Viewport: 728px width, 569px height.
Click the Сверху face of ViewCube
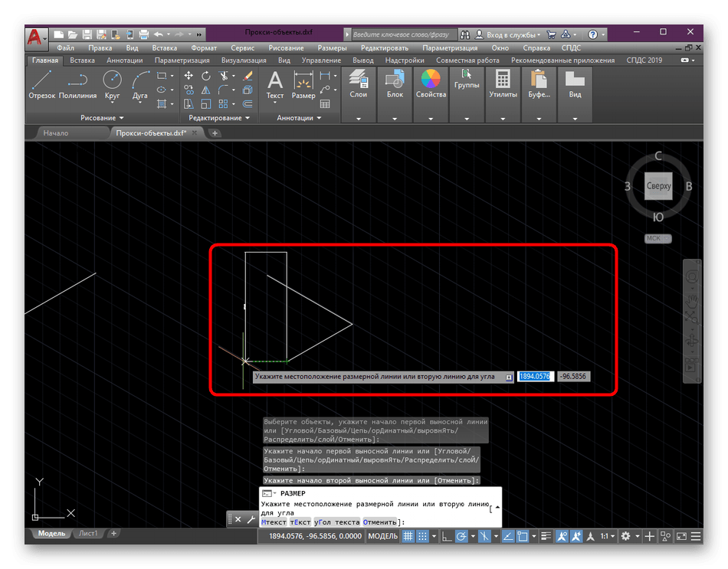tap(658, 186)
